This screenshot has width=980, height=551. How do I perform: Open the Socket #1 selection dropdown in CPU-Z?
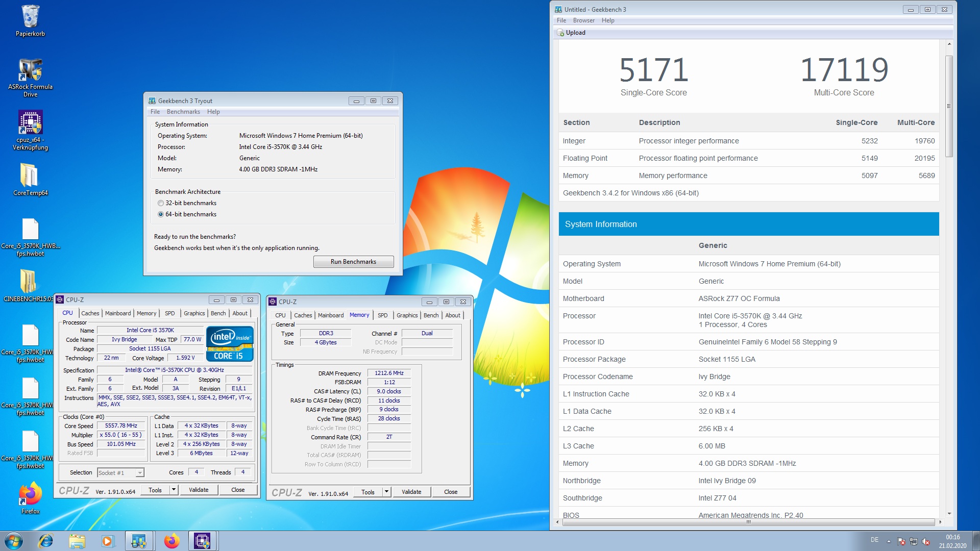120,473
